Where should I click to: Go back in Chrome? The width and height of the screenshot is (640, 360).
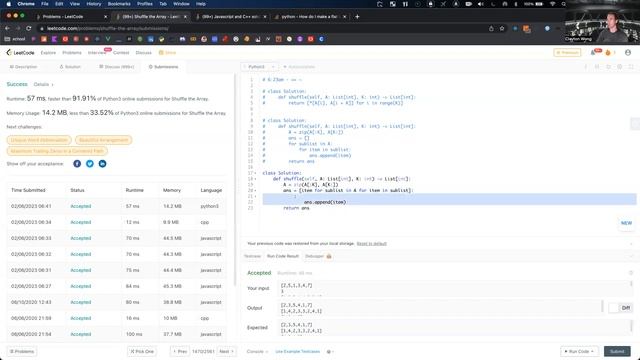[x=7, y=28]
